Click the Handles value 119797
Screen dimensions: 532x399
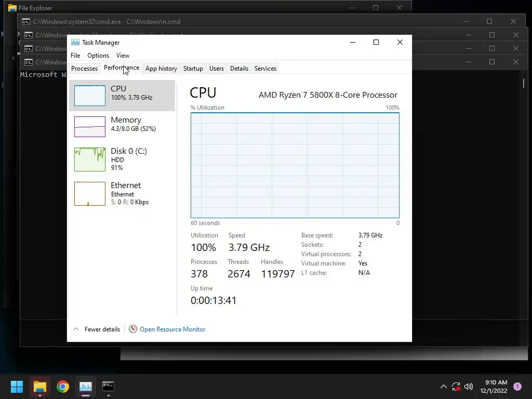[x=278, y=274]
